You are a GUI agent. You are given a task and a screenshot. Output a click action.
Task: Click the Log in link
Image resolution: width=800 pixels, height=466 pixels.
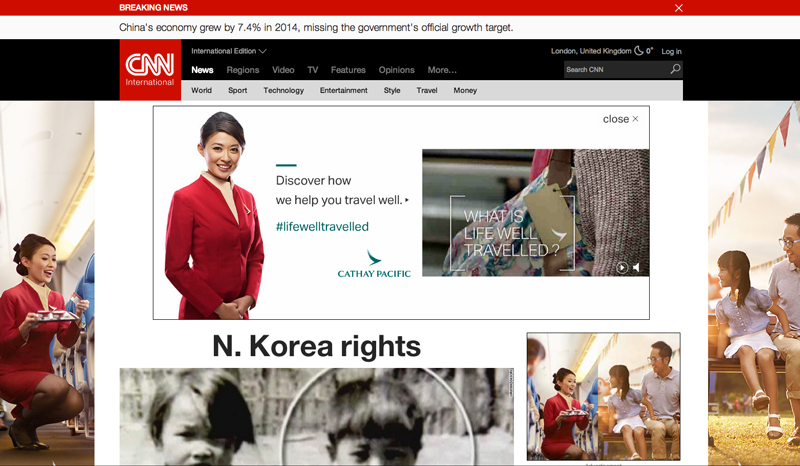coord(671,51)
